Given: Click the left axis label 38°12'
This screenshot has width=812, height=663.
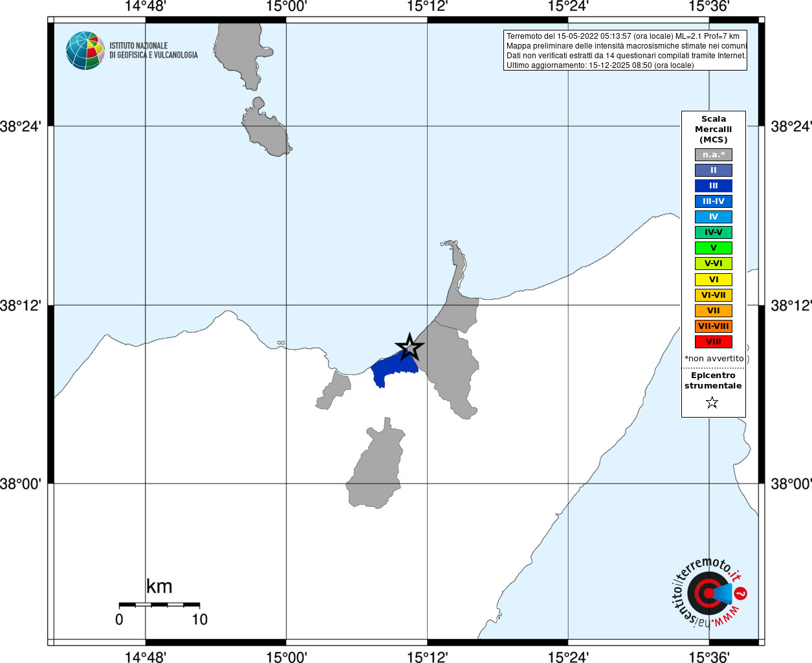Looking at the screenshot, I should [x=21, y=305].
